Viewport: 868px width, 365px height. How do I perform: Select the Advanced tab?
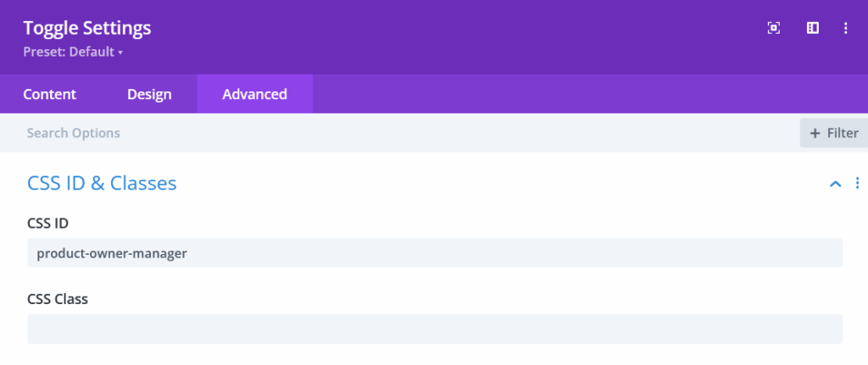(254, 94)
